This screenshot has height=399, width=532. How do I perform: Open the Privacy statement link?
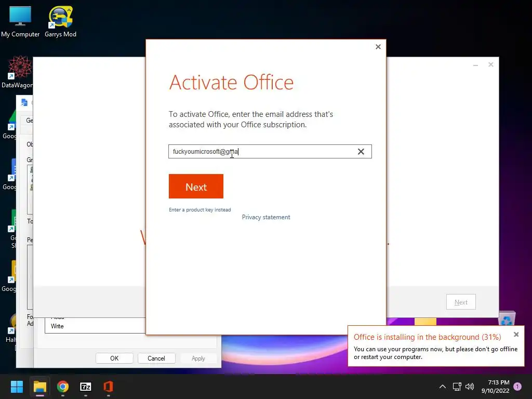(266, 217)
